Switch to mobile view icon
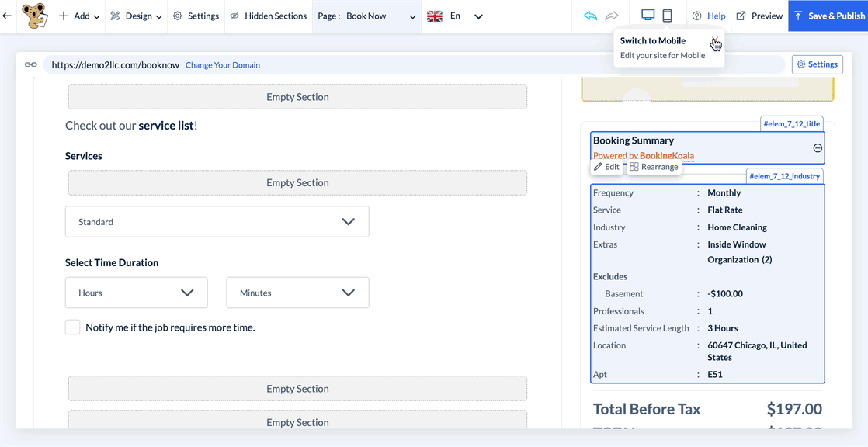868x447 pixels. click(667, 16)
